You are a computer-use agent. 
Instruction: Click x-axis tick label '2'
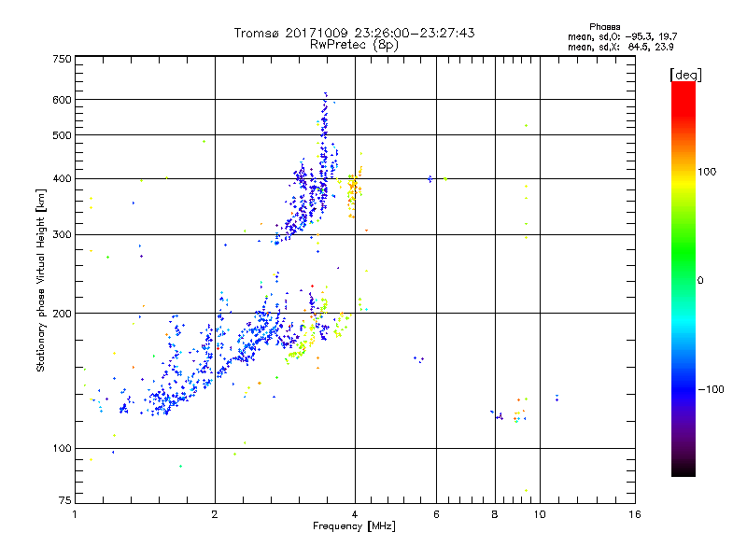pyautogui.click(x=215, y=514)
